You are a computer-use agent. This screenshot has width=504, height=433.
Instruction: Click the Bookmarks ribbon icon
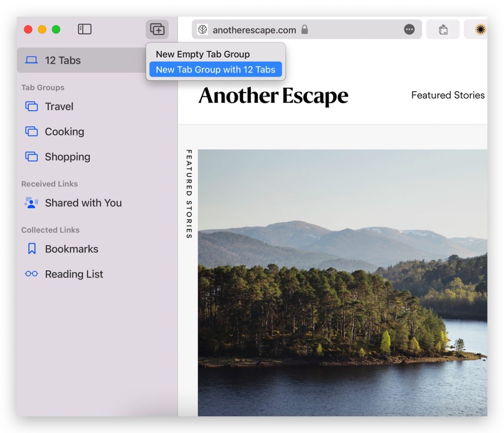click(x=31, y=249)
